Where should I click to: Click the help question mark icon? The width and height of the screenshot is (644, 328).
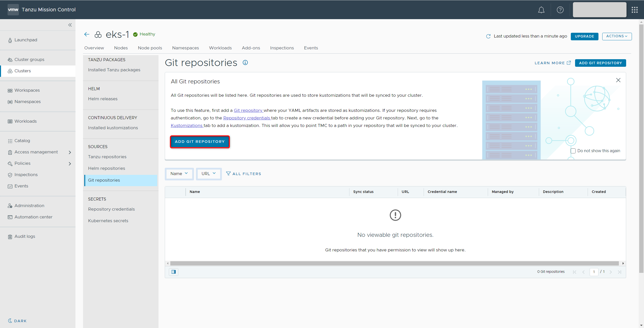(x=560, y=10)
